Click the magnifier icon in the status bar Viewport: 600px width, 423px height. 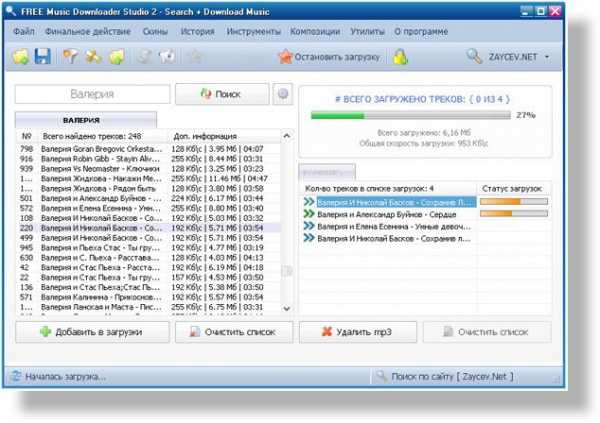click(x=381, y=376)
